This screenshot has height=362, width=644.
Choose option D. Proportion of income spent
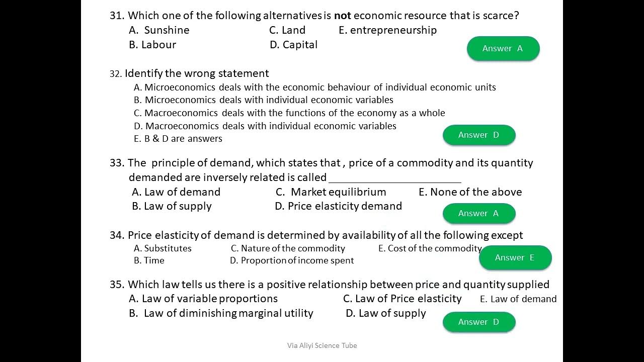(292, 260)
